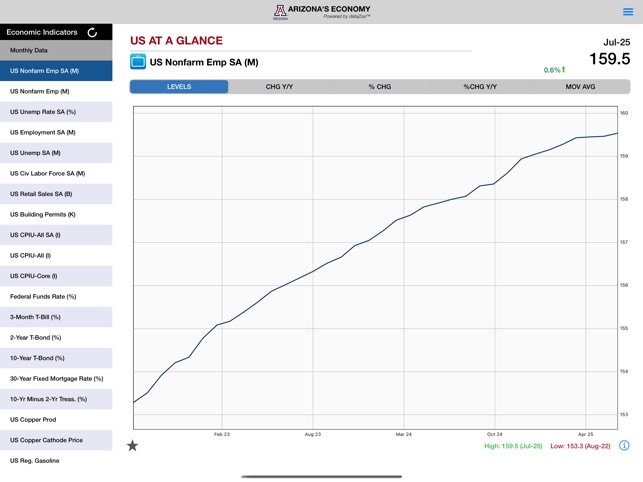Screen dimensions: 643x482
Task: Open US Reg. Gasoline indicator
Action: [56, 461]
